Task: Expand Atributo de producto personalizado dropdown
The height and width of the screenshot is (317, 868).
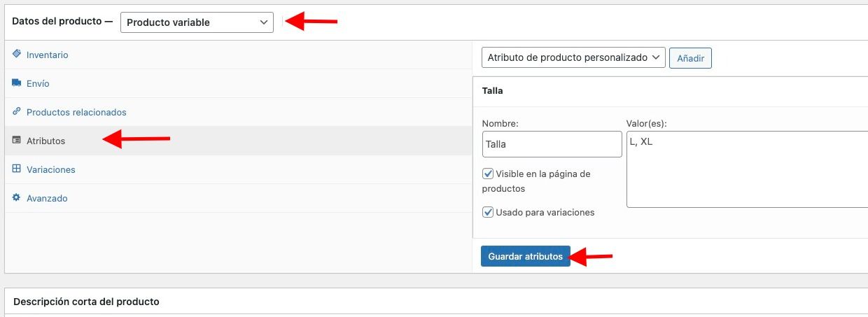Action: coord(573,57)
